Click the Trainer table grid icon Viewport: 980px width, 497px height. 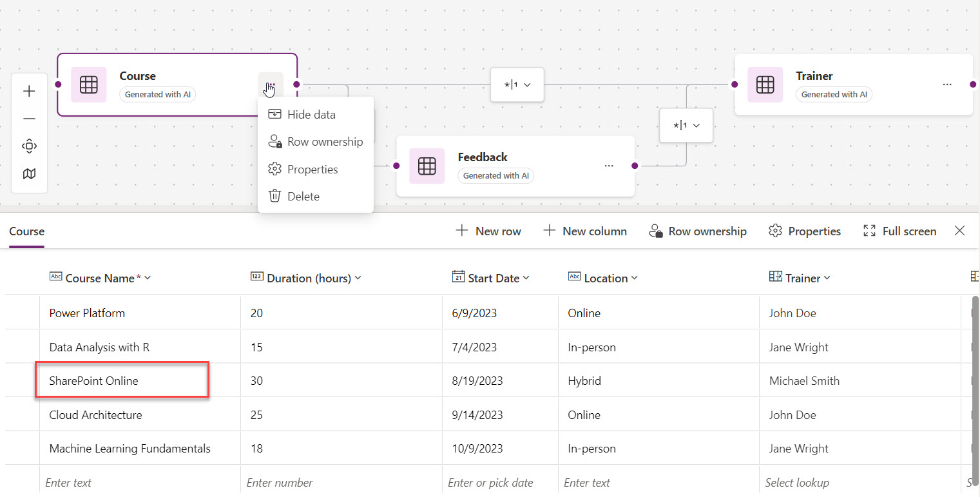765,84
